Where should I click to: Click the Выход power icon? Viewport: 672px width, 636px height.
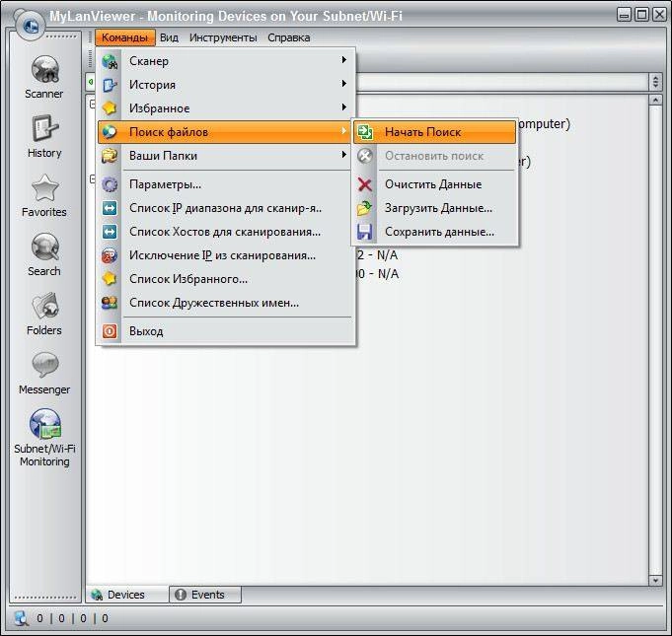click(110, 331)
